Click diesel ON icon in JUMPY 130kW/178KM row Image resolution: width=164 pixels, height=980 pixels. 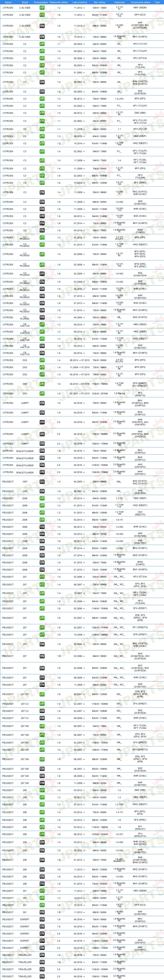(42, 444)
